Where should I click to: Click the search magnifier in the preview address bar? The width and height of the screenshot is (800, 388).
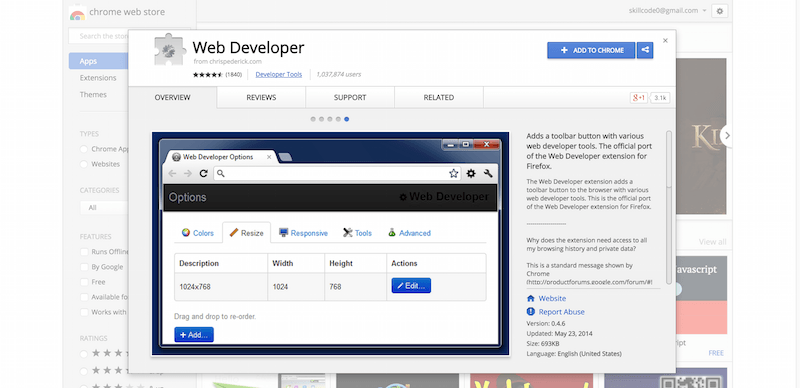[220, 174]
